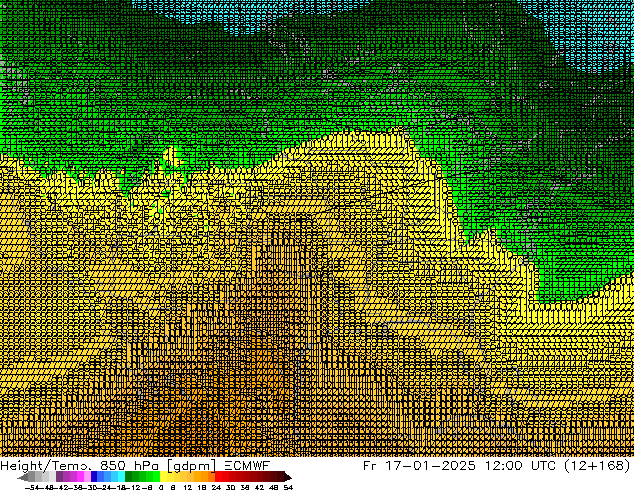The width and height of the screenshot is (634, 490).
Task: Click the date text 'Fr 17-01-2025'
Action: (419, 466)
